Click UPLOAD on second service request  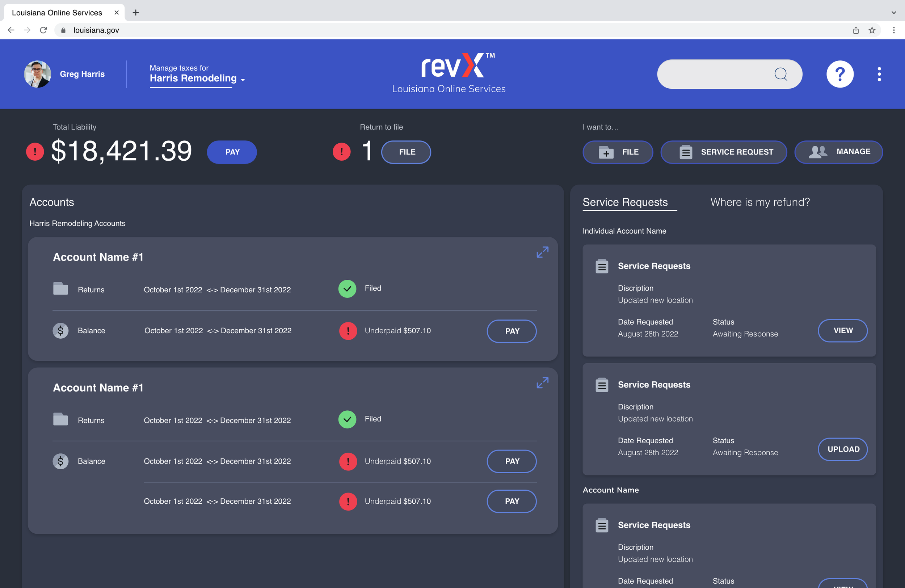coord(842,449)
